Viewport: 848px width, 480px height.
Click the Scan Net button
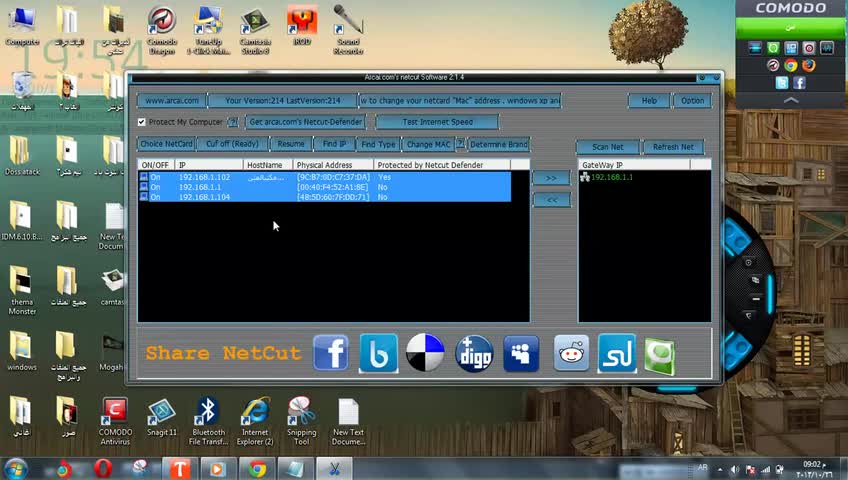pyautogui.click(x=608, y=147)
